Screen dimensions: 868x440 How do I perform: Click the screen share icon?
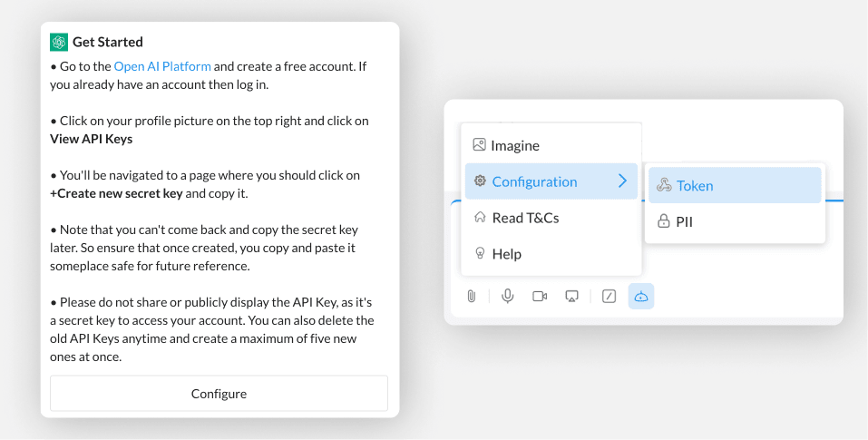(x=571, y=296)
